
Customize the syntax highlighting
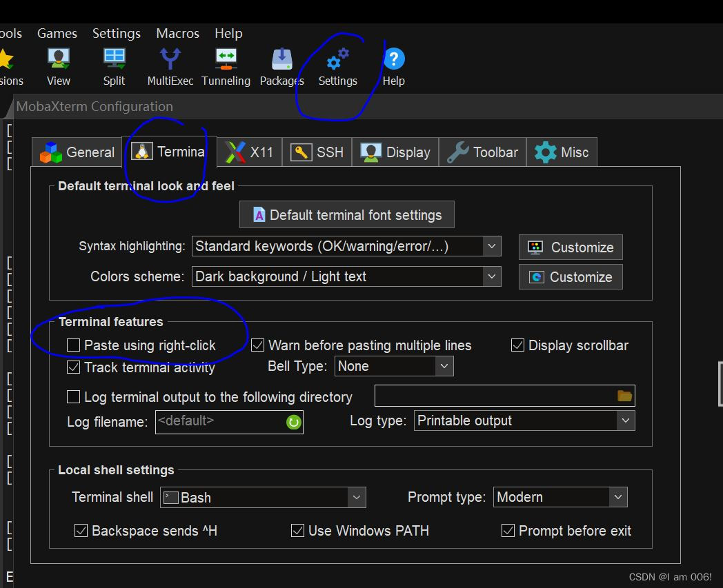[571, 247]
